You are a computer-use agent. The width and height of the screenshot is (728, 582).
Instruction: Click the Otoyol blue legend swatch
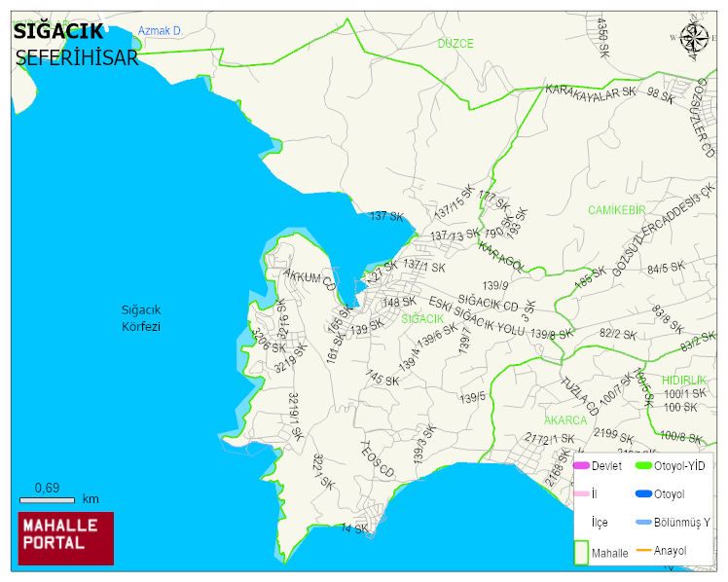click(643, 493)
